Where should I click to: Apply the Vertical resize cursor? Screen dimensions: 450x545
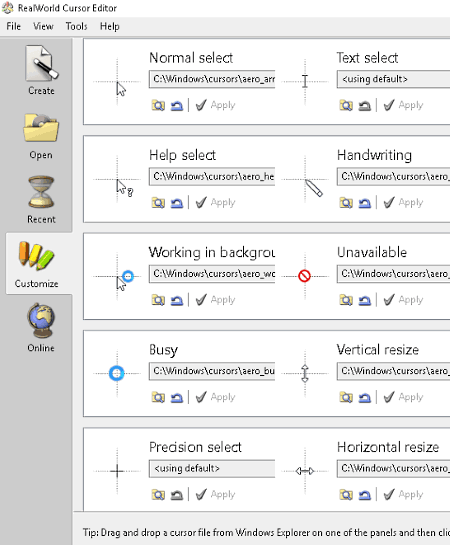(x=403, y=397)
